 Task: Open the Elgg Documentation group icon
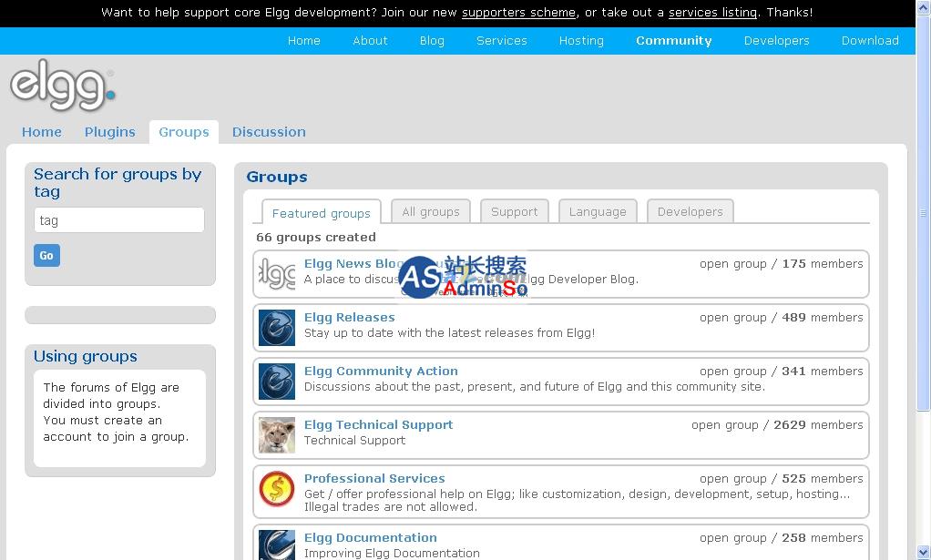[277, 545]
